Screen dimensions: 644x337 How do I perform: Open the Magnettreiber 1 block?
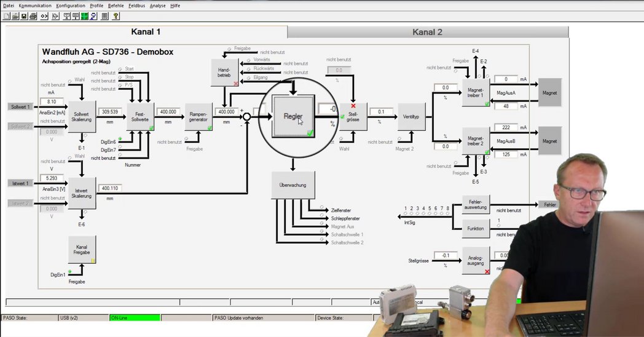[x=476, y=93]
